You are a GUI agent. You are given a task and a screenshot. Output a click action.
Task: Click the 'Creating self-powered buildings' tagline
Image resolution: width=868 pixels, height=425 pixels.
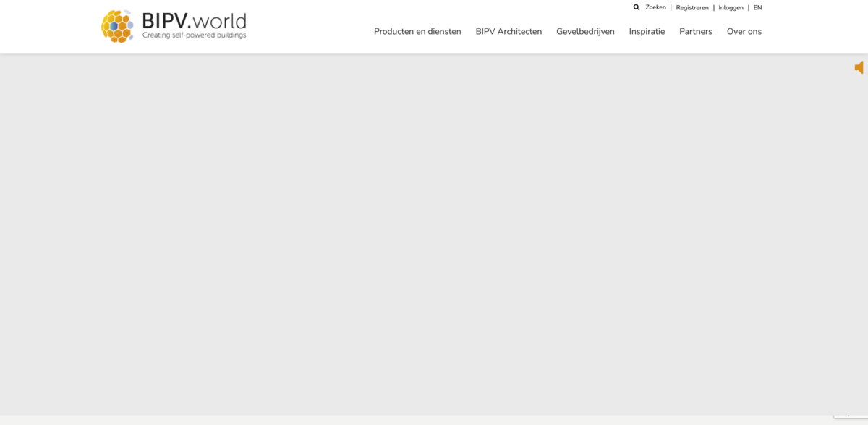pos(194,35)
